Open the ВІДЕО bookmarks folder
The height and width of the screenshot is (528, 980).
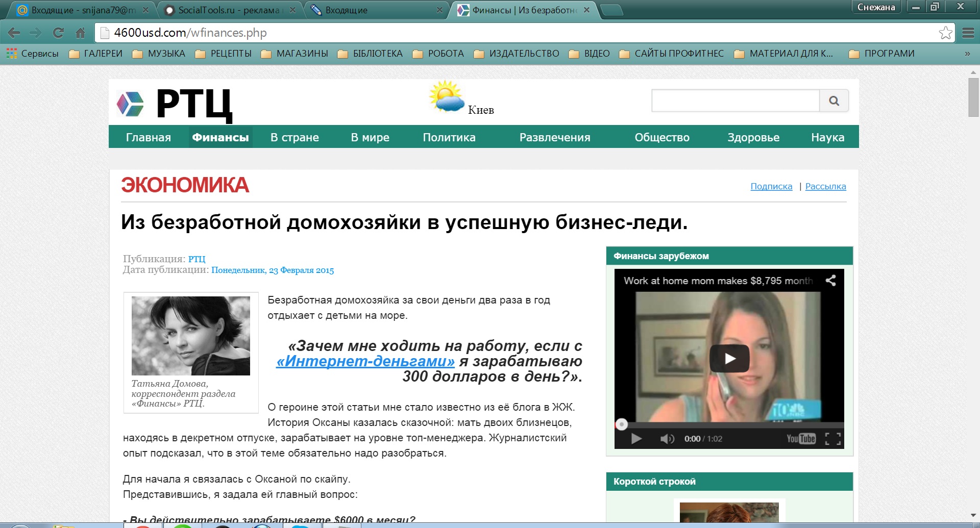pyautogui.click(x=589, y=54)
